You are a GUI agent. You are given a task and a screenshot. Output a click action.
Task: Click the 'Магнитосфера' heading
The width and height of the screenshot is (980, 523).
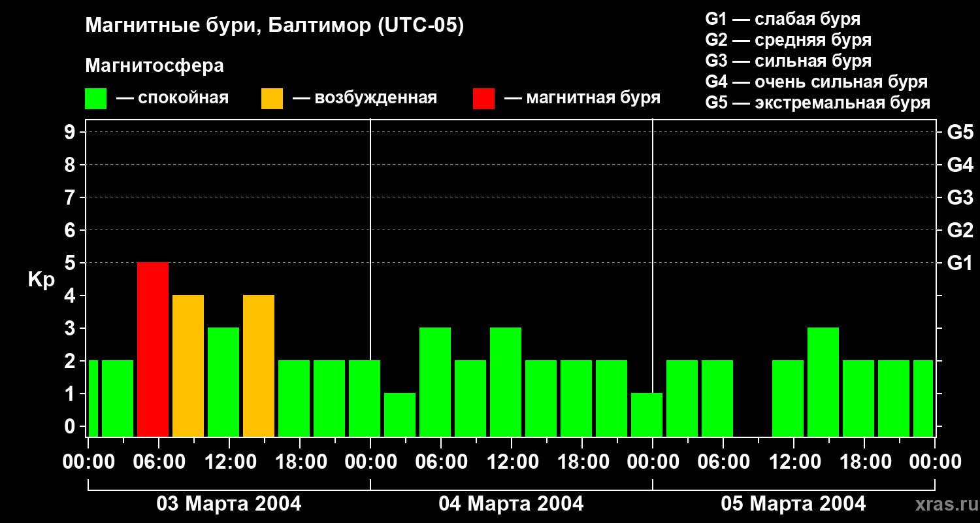[x=155, y=66]
